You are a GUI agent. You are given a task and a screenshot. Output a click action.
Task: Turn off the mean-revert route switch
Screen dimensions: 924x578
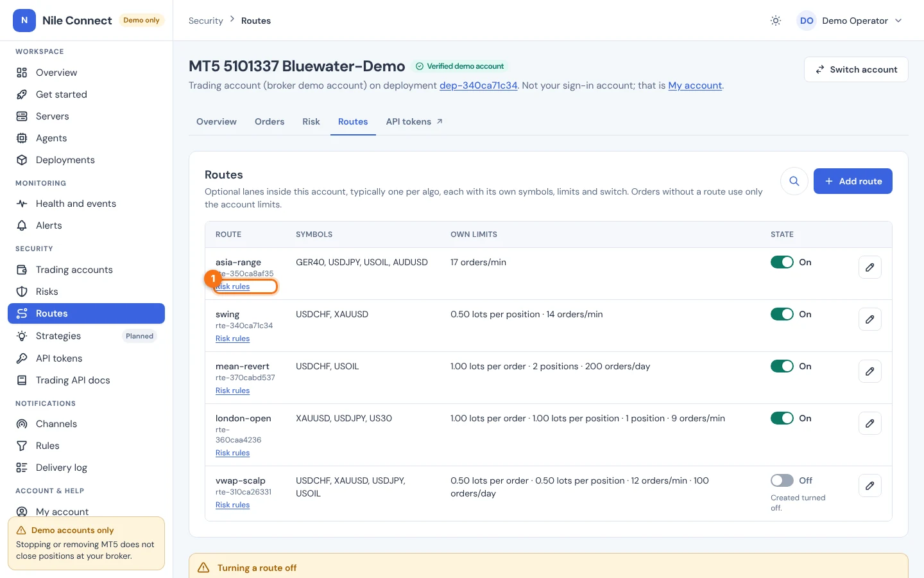[x=782, y=366]
